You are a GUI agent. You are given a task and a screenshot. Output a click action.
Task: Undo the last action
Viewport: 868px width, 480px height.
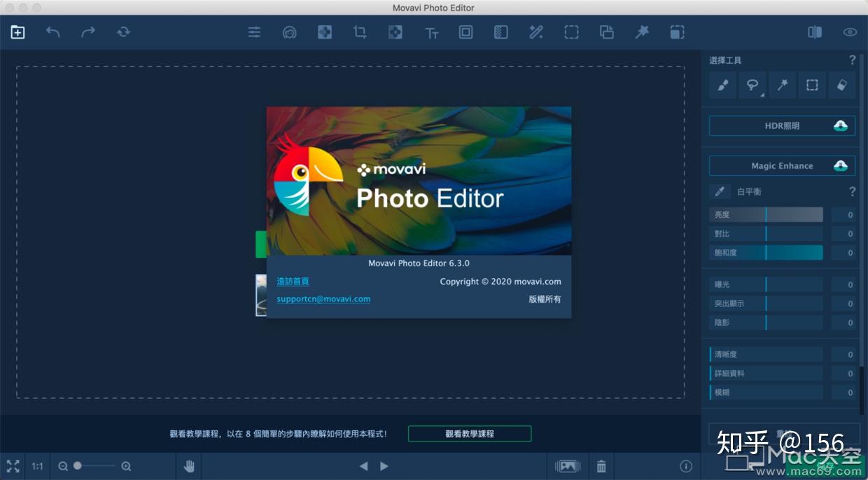tap(53, 32)
